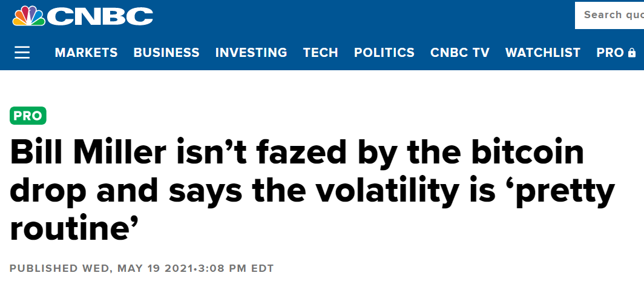Click the lock icon beside PRO

(632, 53)
